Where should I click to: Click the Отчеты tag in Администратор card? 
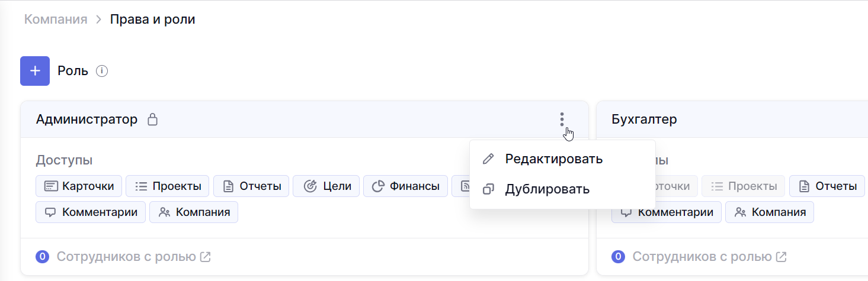pyautogui.click(x=251, y=186)
